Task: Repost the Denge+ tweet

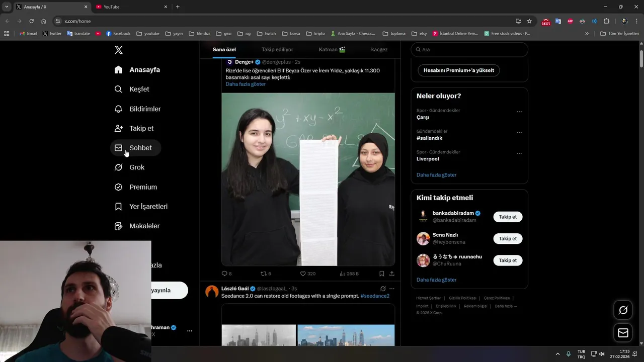Action: 266,274
